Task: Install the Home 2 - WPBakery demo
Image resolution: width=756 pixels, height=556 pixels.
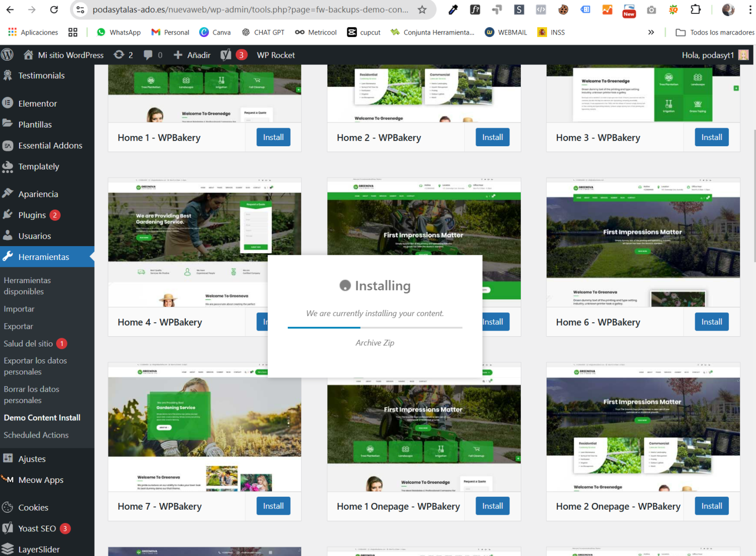Action: [x=493, y=137]
